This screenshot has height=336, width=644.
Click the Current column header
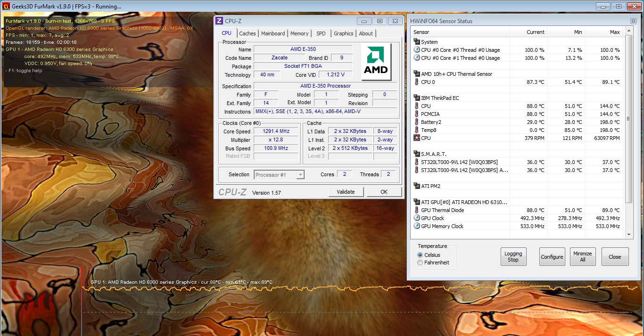528,32
